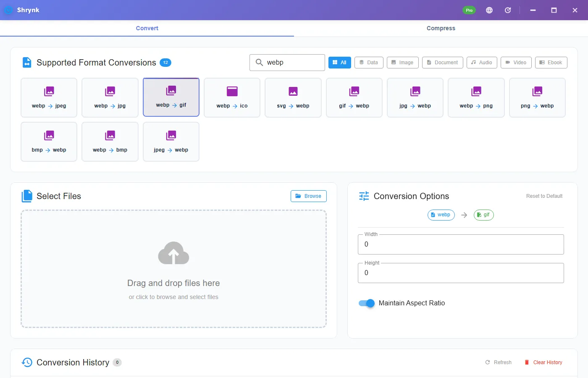Image resolution: width=588 pixels, height=378 pixels.
Task: Click the Width input field
Action: (461, 244)
